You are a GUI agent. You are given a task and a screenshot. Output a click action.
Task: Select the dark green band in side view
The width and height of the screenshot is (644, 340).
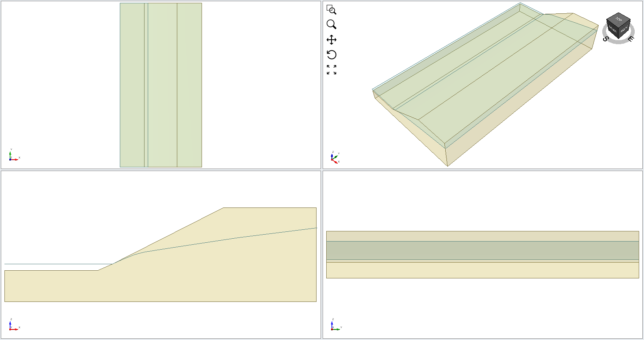point(482,250)
